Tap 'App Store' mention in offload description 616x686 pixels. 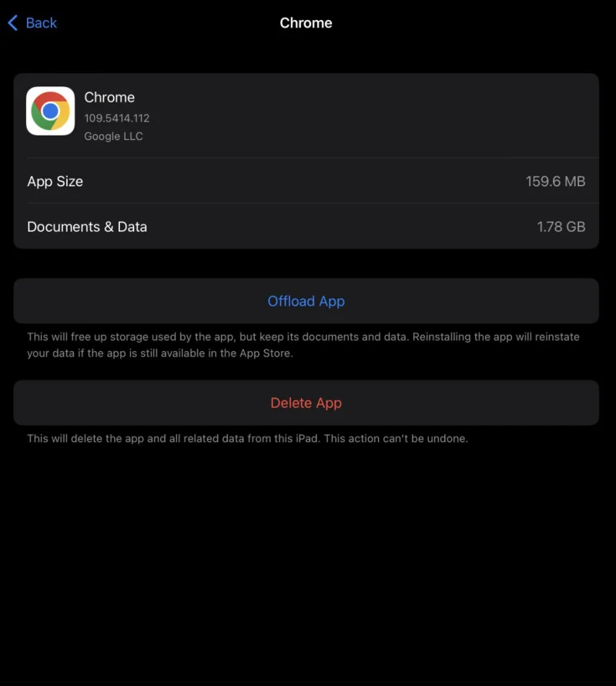pos(265,353)
